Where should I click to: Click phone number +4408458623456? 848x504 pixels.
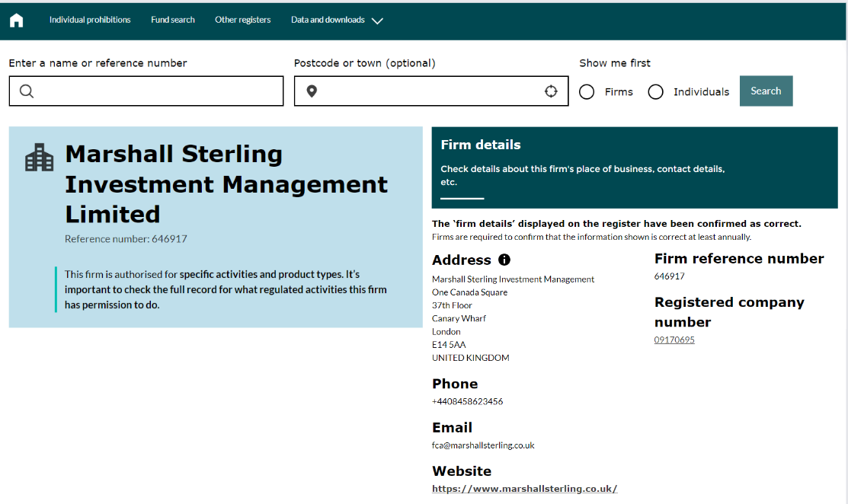467,401
